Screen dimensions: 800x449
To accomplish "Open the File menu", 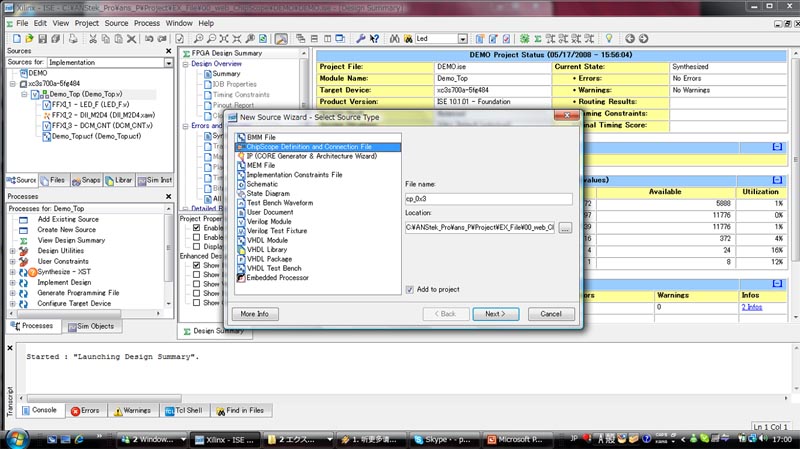I will (x=22, y=23).
